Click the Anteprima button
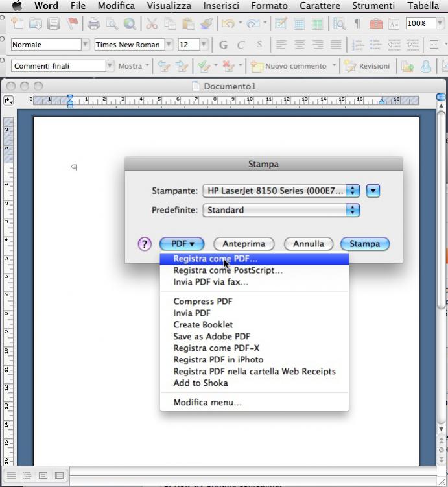448x487 pixels. (x=244, y=244)
